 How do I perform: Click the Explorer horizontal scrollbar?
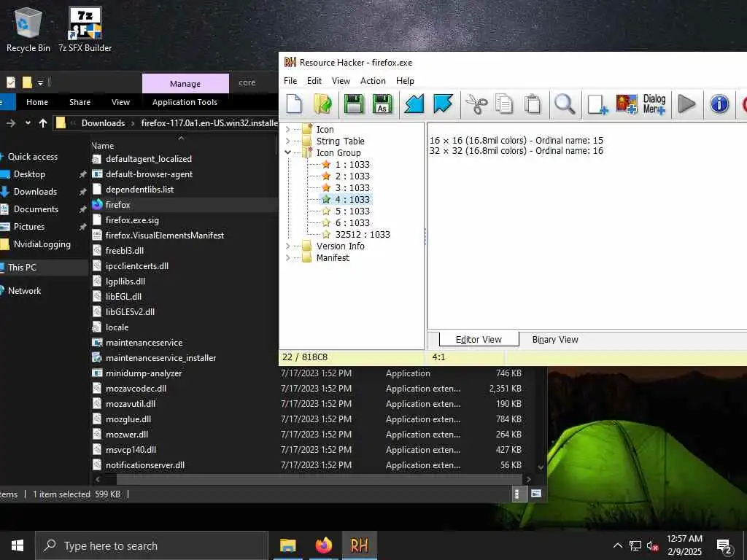(x=318, y=479)
